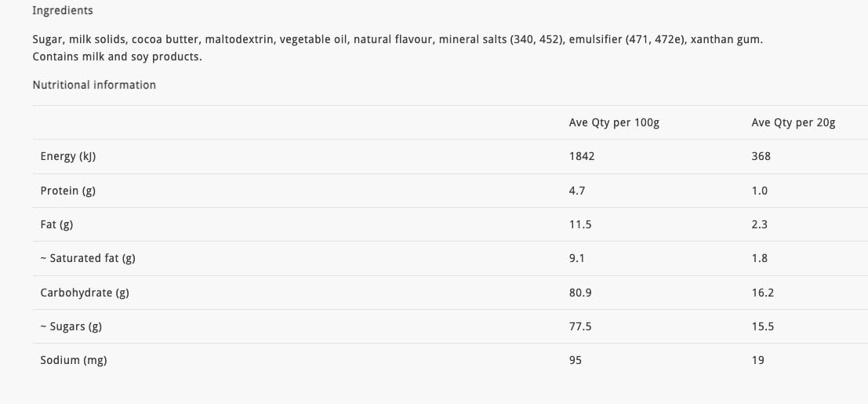
Task: Click the Fat (g) row label
Action: (x=56, y=224)
